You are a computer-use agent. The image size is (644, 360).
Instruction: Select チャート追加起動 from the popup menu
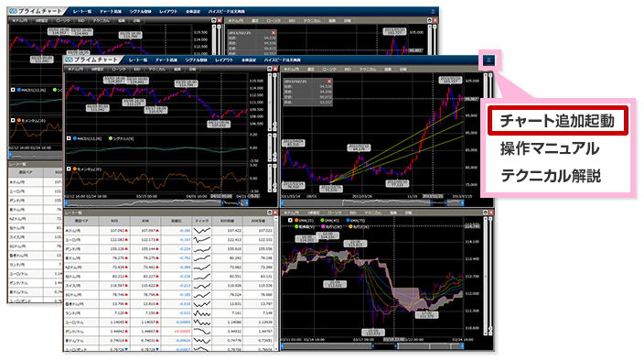(557, 121)
